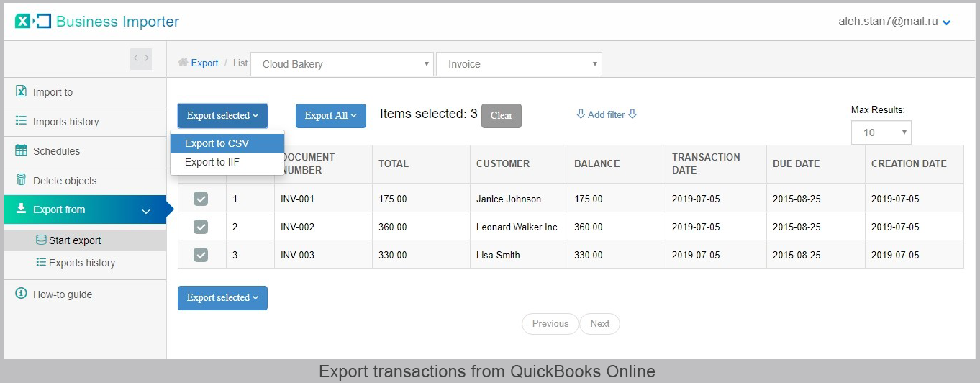
Task: Click the Import to Excel icon
Action: click(x=21, y=91)
